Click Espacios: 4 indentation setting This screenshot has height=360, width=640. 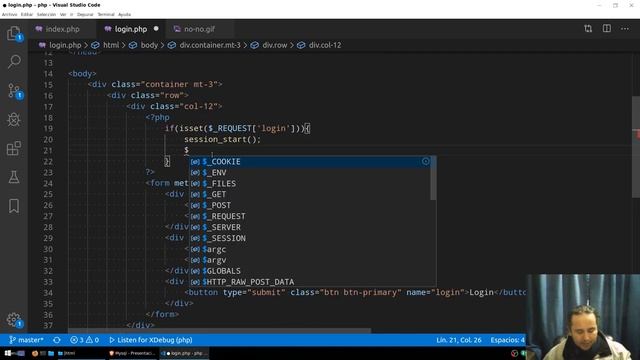click(507, 340)
